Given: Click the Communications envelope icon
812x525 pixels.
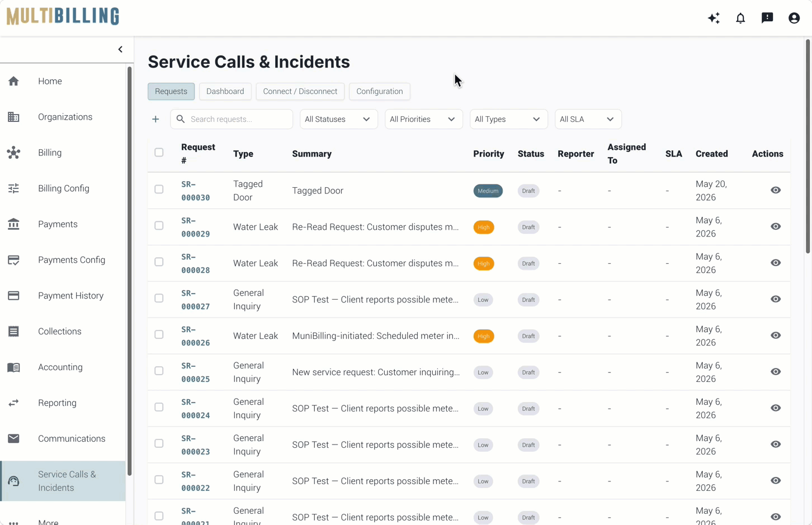Looking at the screenshot, I should click(x=13, y=439).
